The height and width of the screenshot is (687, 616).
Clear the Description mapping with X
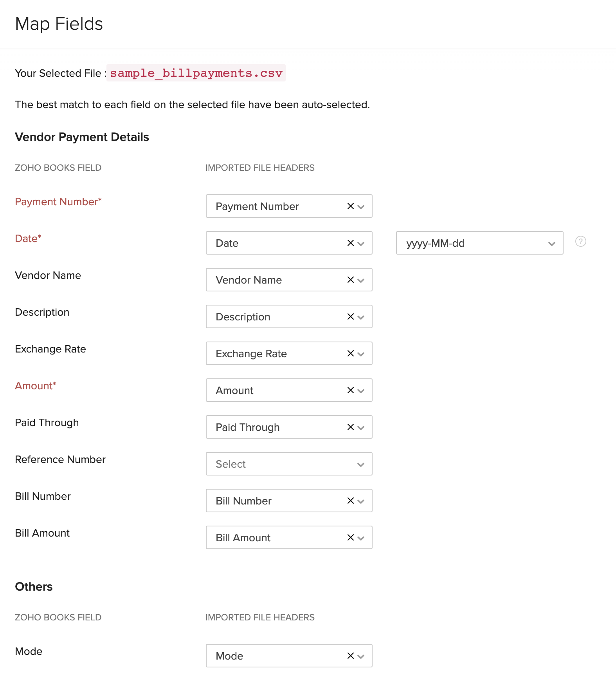350,316
